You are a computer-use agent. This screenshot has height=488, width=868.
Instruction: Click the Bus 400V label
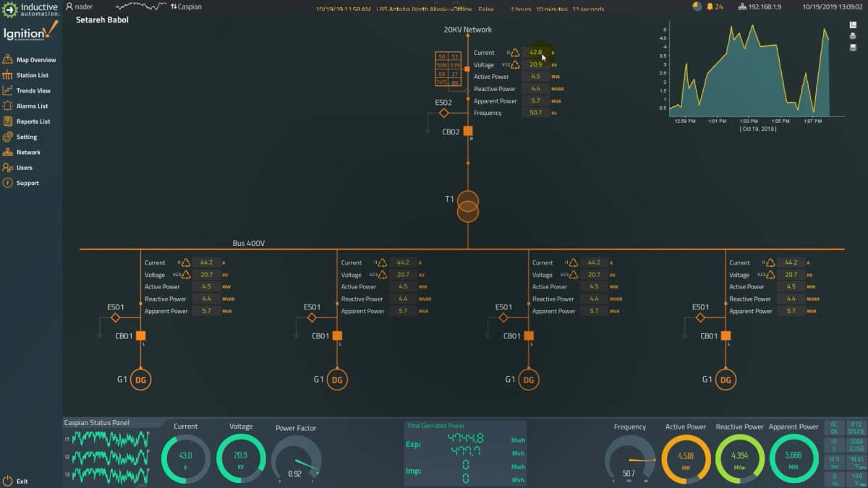pos(249,244)
